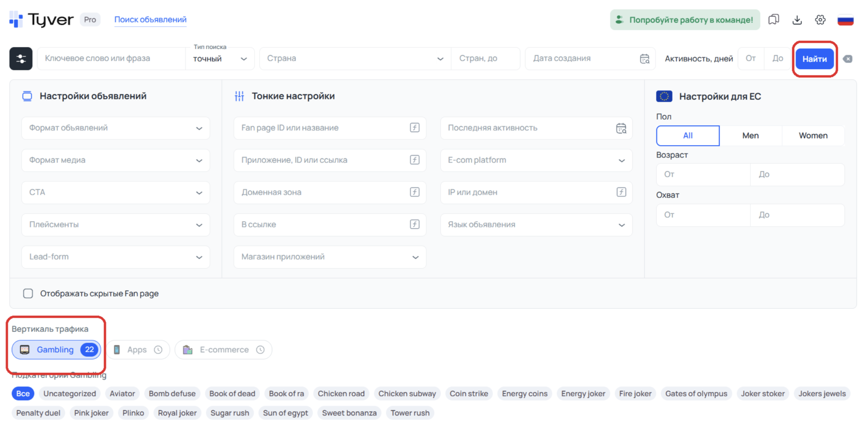This screenshot has width=868, height=427.
Task: Click calendar icon in Последняя активность field
Action: tap(621, 128)
